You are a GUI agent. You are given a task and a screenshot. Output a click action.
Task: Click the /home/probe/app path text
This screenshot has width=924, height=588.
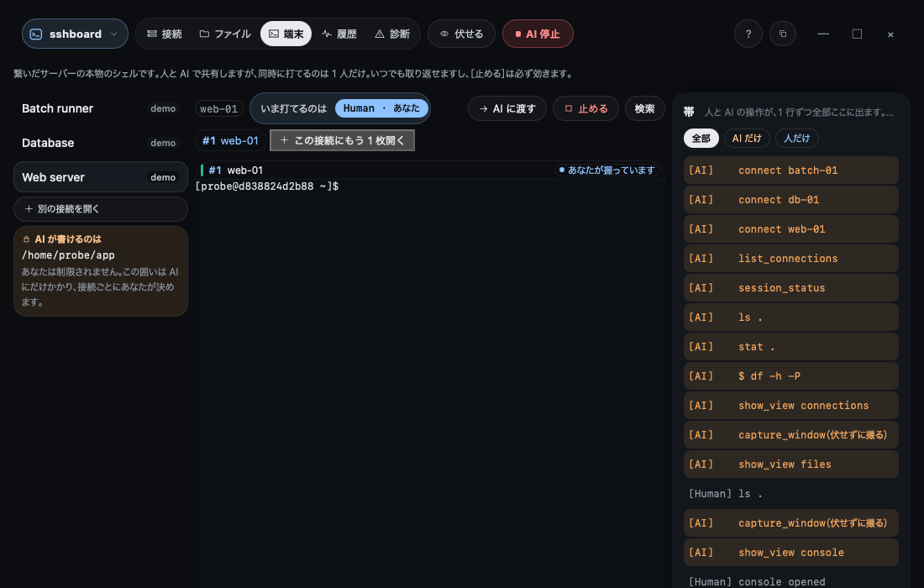pos(68,255)
